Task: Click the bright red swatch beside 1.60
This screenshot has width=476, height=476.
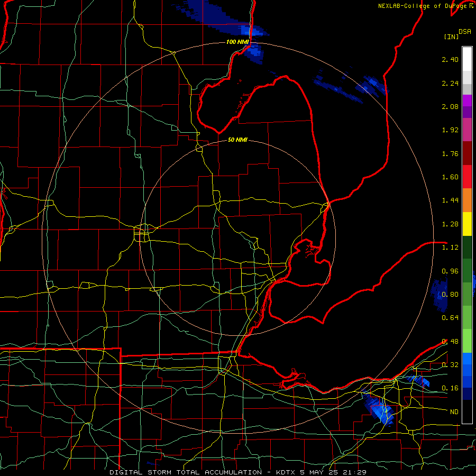Action: [467, 177]
